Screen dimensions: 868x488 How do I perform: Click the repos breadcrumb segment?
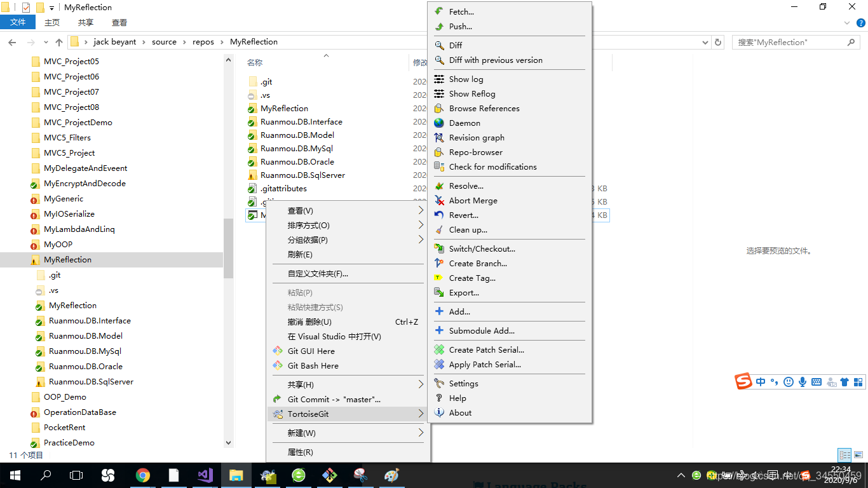click(x=203, y=42)
